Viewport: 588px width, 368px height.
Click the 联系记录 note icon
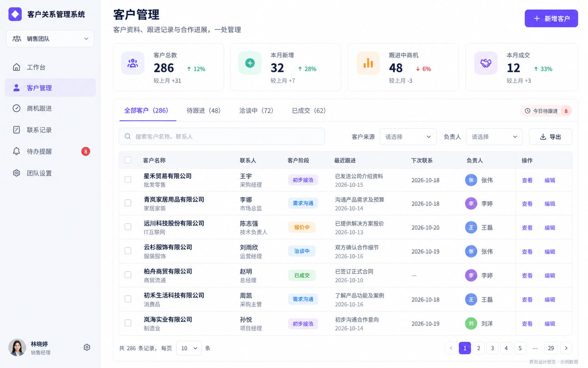point(16,130)
